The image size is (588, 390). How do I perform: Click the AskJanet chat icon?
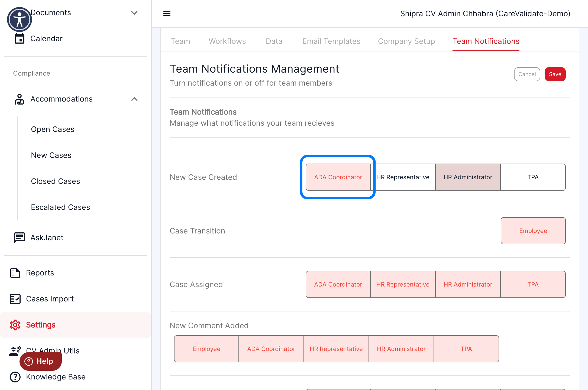coord(20,238)
